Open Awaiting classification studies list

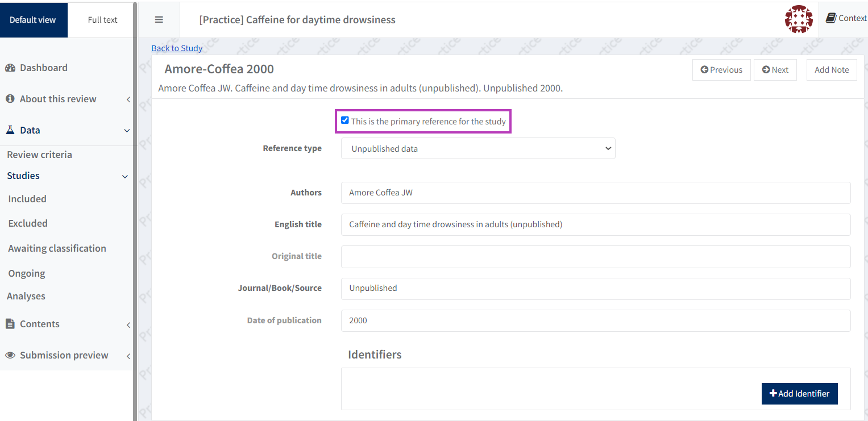57,248
